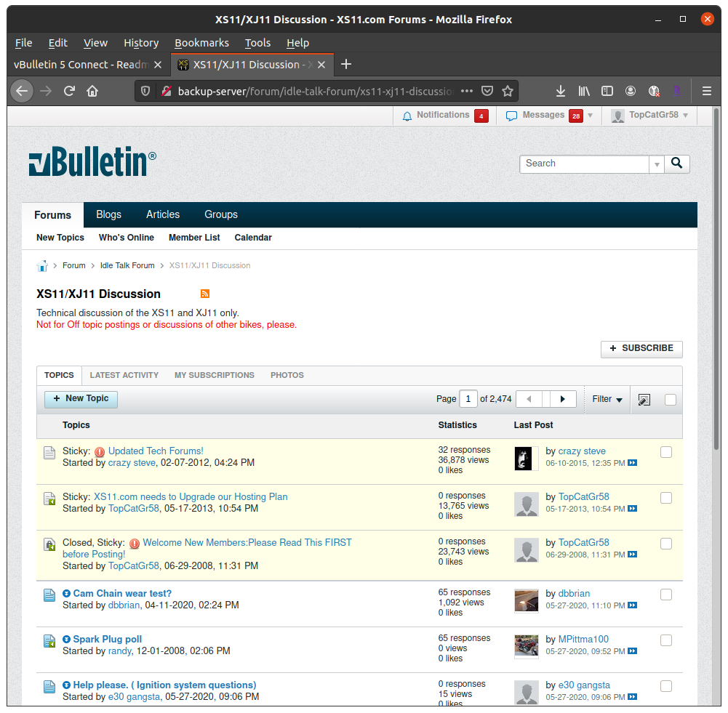Click the RSS feed icon beside forum title

point(205,294)
